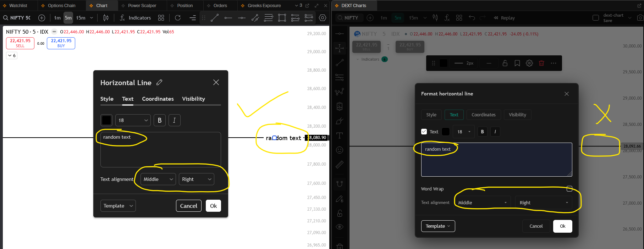Screen dimensions: 644x249
Task: Open emoji tool in DEXT Charts sidebar
Action: pyautogui.click(x=340, y=150)
